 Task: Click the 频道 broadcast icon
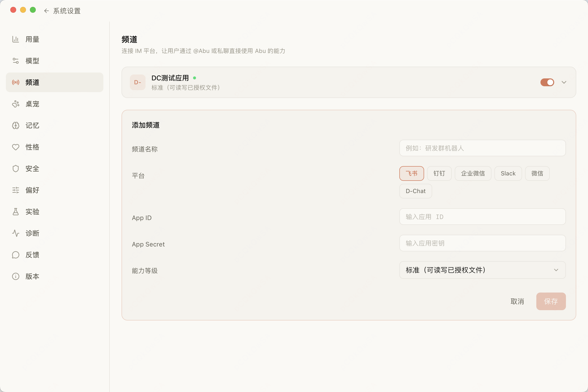click(15, 82)
